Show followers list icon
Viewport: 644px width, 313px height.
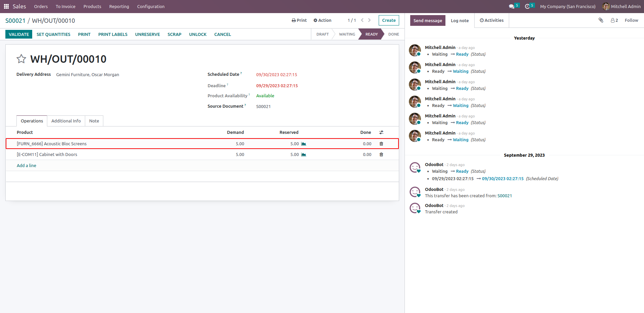(x=614, y=20)
